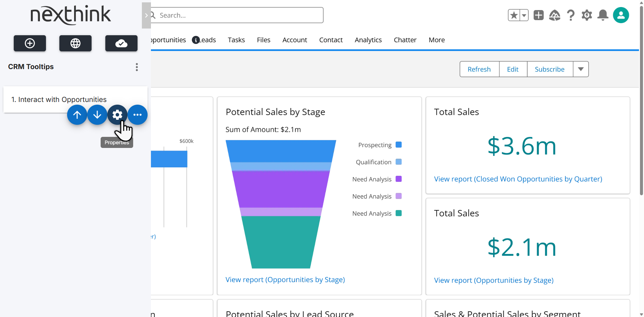Screen dimensions: 644x317
Task: Expand dropdown next to Subscribe button
Action: tap(581, 69)
